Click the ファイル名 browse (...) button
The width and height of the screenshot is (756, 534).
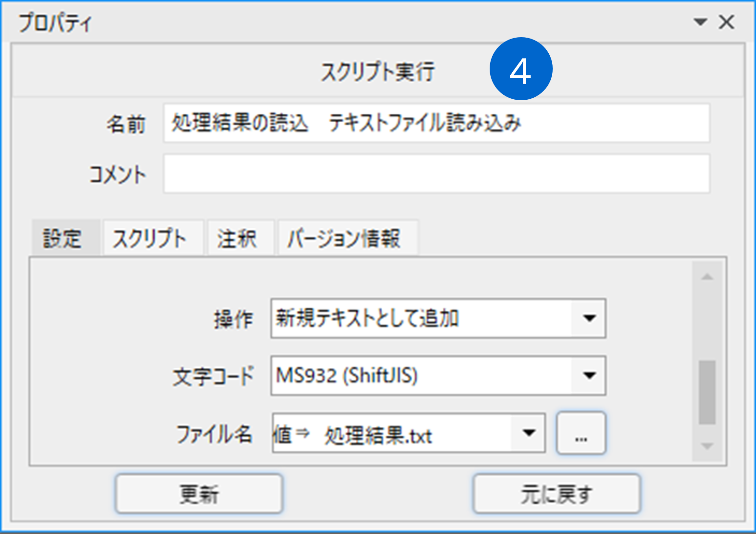[581, 433]
